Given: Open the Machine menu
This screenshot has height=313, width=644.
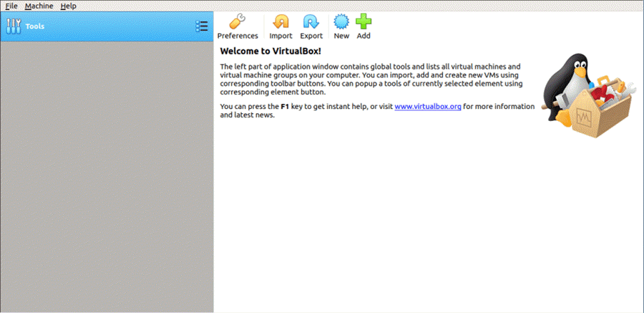Looking at the screenshot, I should coord(39,6).
